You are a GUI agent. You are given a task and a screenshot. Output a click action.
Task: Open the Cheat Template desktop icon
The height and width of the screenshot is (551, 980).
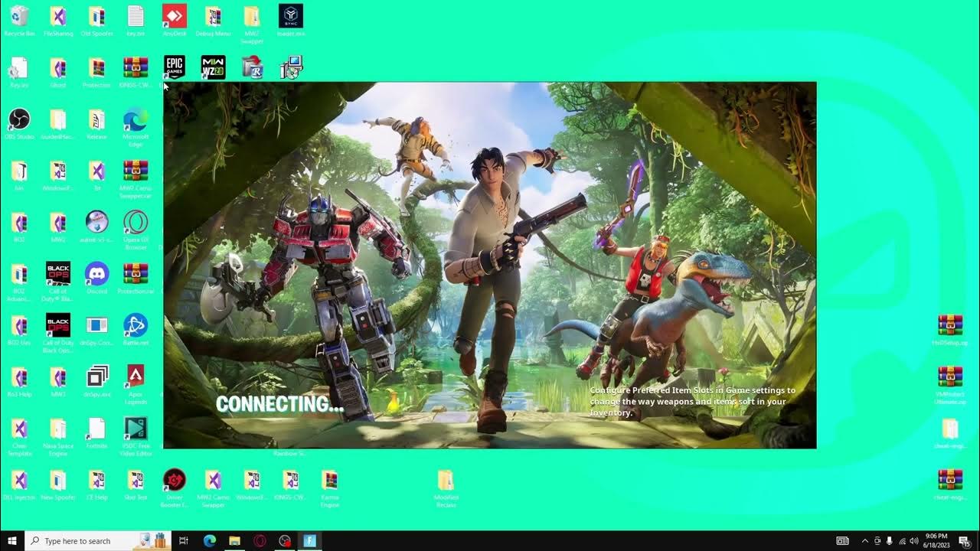[x=19, y=435]
